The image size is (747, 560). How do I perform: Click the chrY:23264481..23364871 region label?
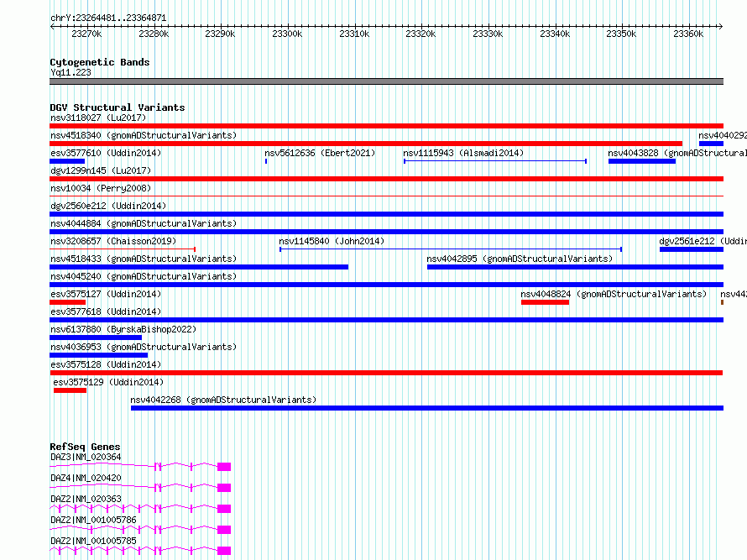[108, 18]
